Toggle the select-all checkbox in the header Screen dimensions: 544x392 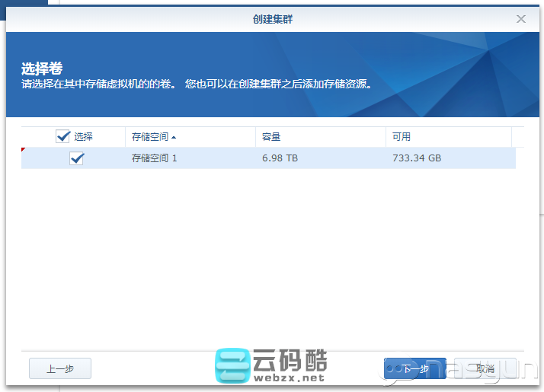(x=63, y=136)
